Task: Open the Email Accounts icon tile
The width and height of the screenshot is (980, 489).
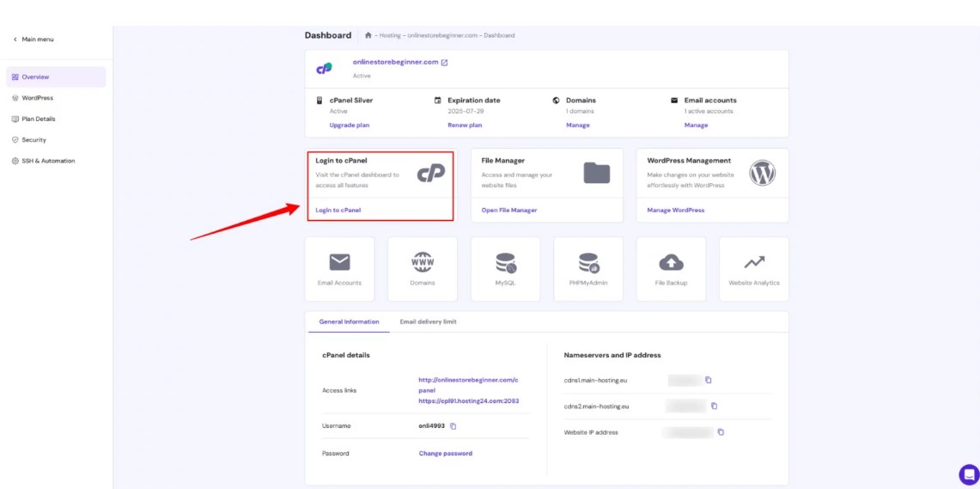Action: pyautogui.click(x=339, y=268)
